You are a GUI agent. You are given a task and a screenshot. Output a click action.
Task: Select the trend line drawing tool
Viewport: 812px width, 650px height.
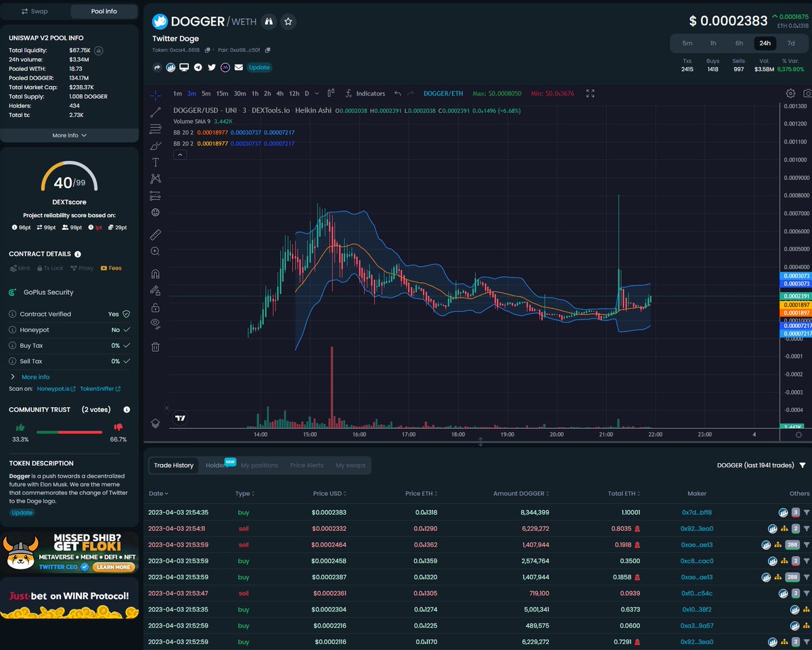click(156, 112)
